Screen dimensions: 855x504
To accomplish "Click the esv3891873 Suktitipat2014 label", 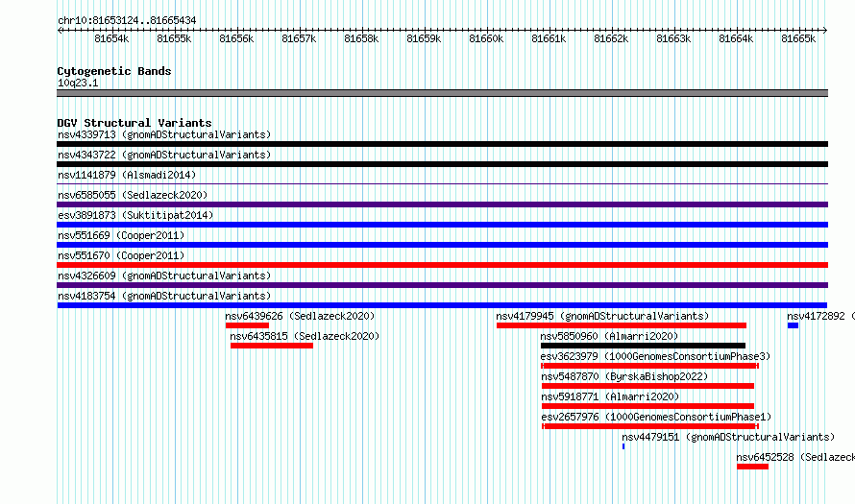I will coord(135,215).
